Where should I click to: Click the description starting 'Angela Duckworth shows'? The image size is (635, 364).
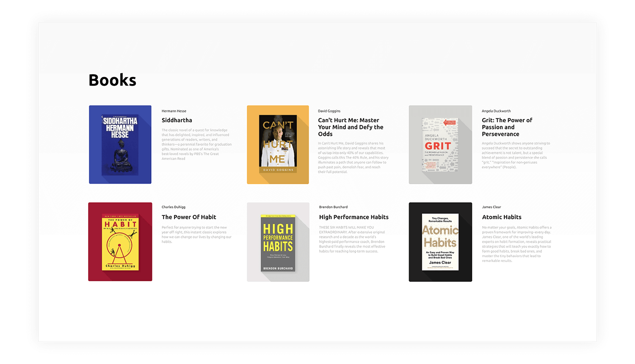tap(516, 155)
